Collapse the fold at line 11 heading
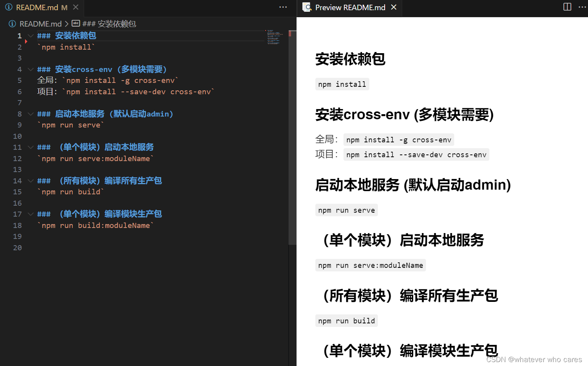The image size is (588, 366). 31,147
